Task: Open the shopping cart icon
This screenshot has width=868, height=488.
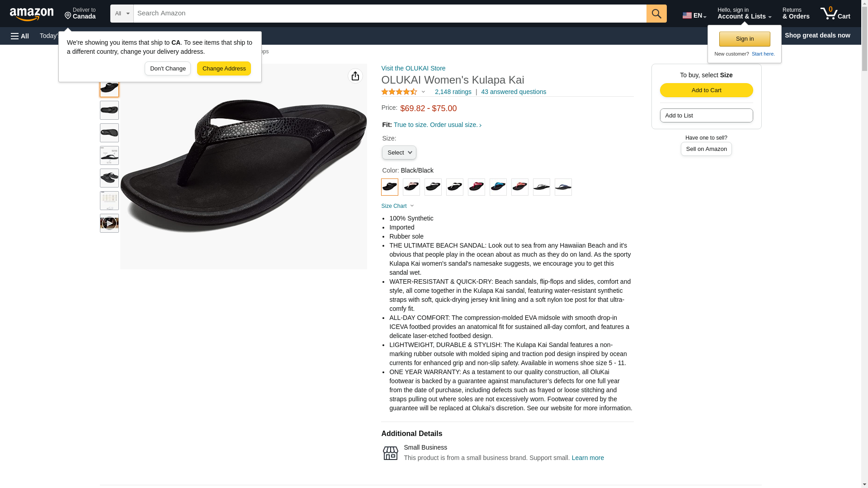Action: point(835,14)
